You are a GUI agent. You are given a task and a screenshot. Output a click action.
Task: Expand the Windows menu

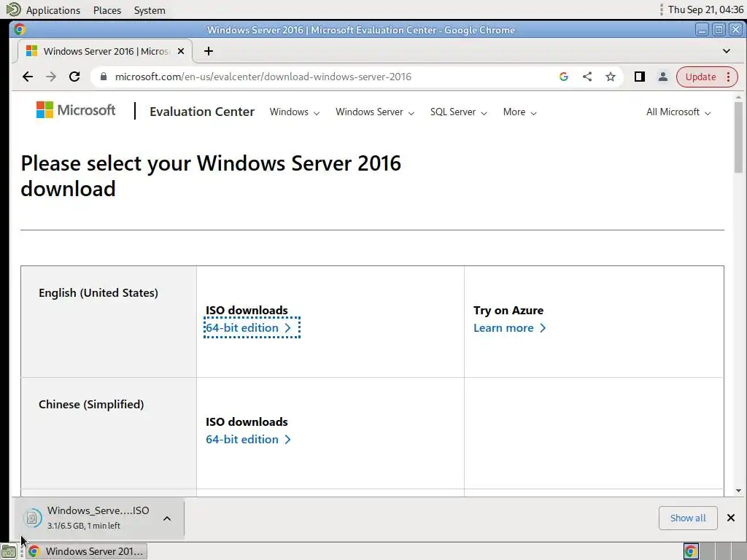[x=295, y=112]
